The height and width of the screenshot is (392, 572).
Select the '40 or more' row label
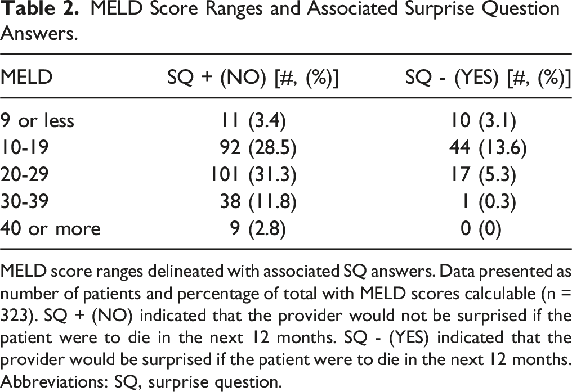click(50, 228)
